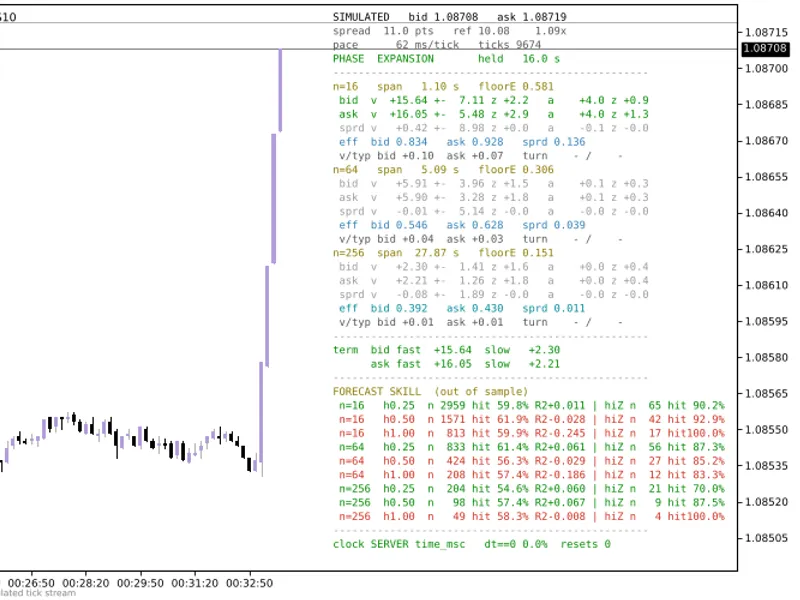Image resolution: width=800 pixels, height=600 pixels.
Task: Click the resets 0 counter
Action: 585,544
